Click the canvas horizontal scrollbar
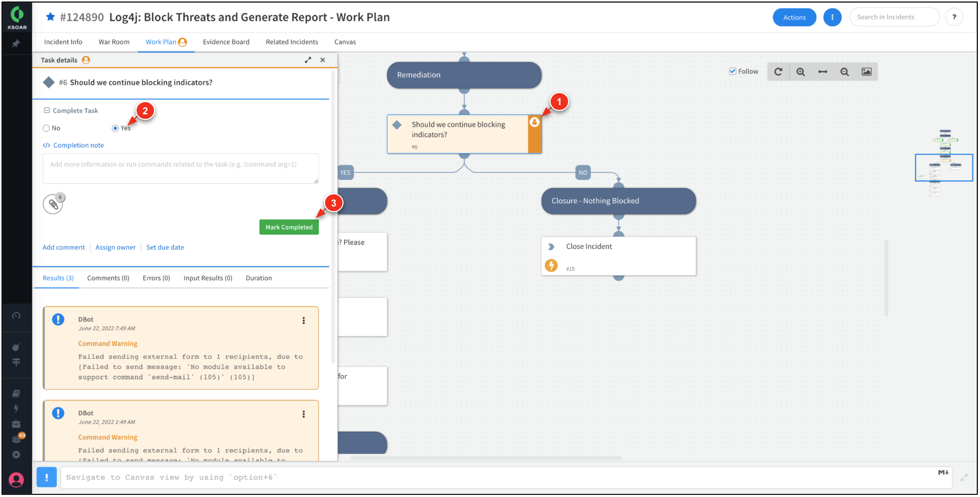The height and width of the screenshot is (497, 980). pos(486,458)
